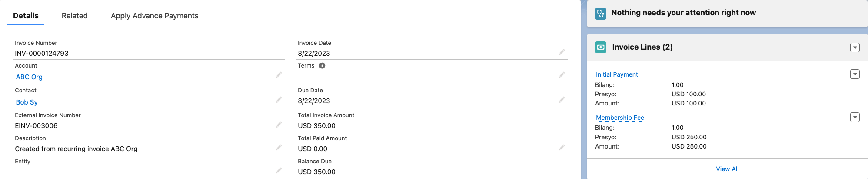Image resolution: width=868 pixels, height=179 pixels.
Task: Click the edit pencil for Entity field
Action: coord(279,171)
